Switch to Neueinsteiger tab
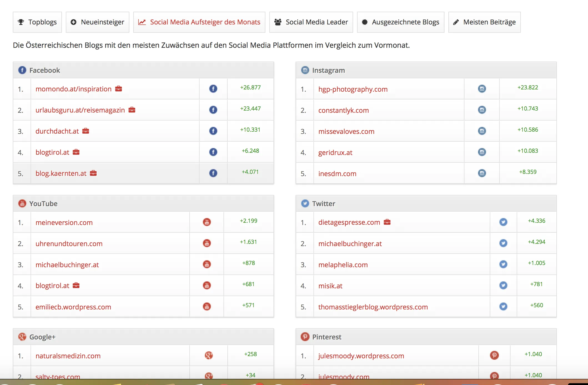The height and width of the screenshot is (385, 588). [x=97, y=22]
